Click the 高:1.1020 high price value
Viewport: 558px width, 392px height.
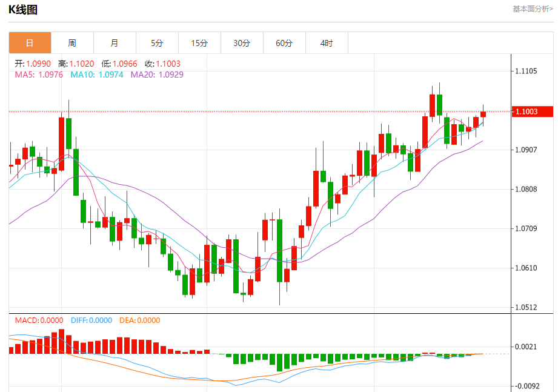point(76,64)
